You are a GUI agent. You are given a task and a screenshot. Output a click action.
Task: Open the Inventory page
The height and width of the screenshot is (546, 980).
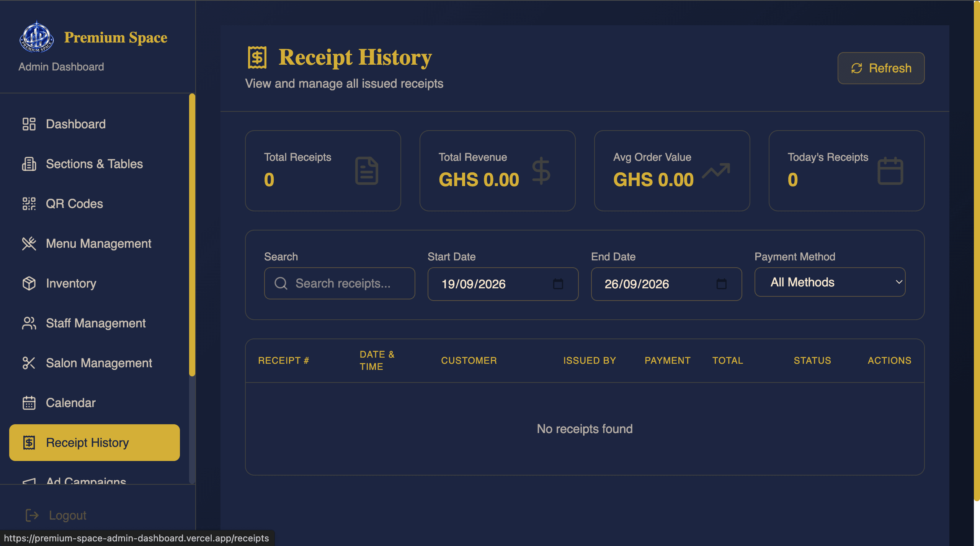[95, 283]
